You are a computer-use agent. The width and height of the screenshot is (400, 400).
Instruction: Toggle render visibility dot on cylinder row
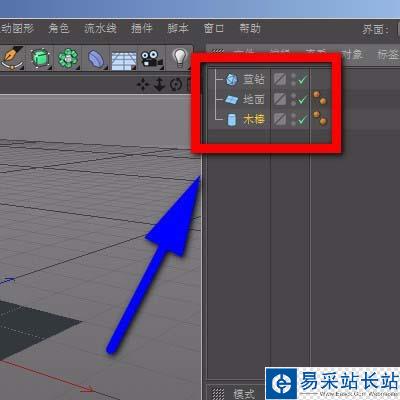click(293, 123)
